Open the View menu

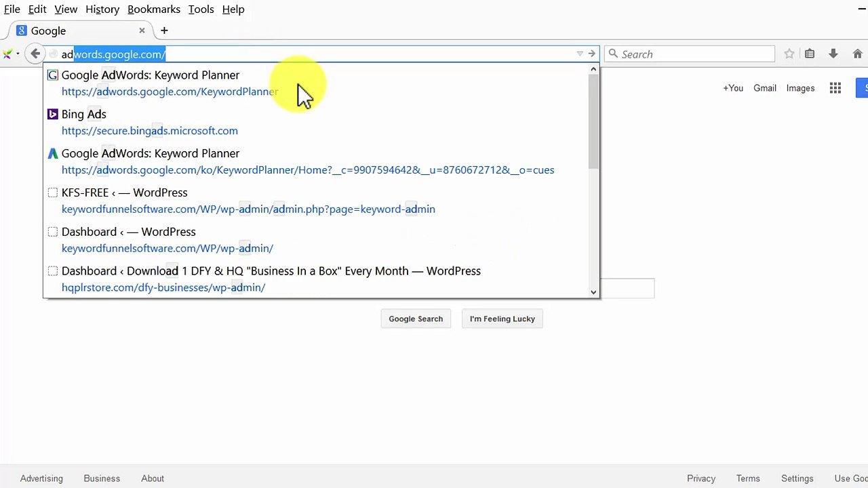coord(66,9)
